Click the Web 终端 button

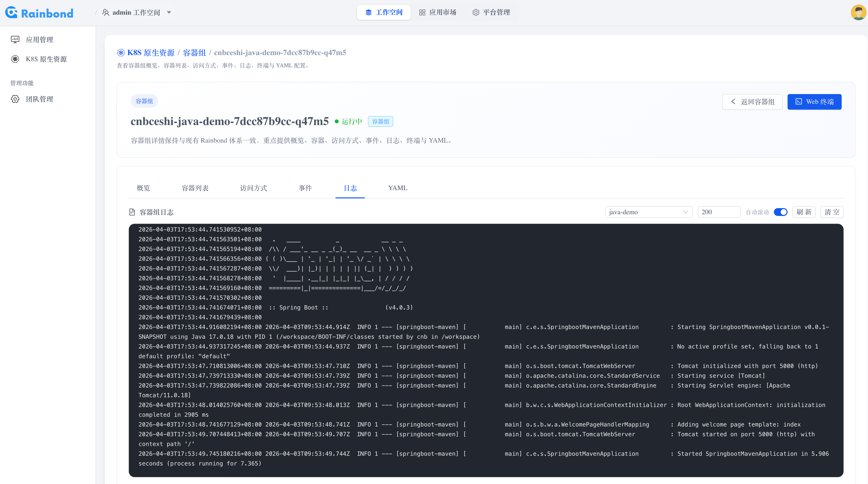tap(814, 102)
